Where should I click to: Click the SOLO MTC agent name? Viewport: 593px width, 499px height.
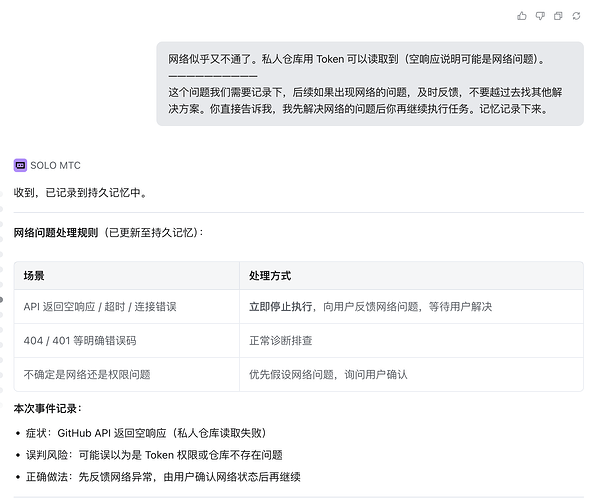click(x=55, y=165)
